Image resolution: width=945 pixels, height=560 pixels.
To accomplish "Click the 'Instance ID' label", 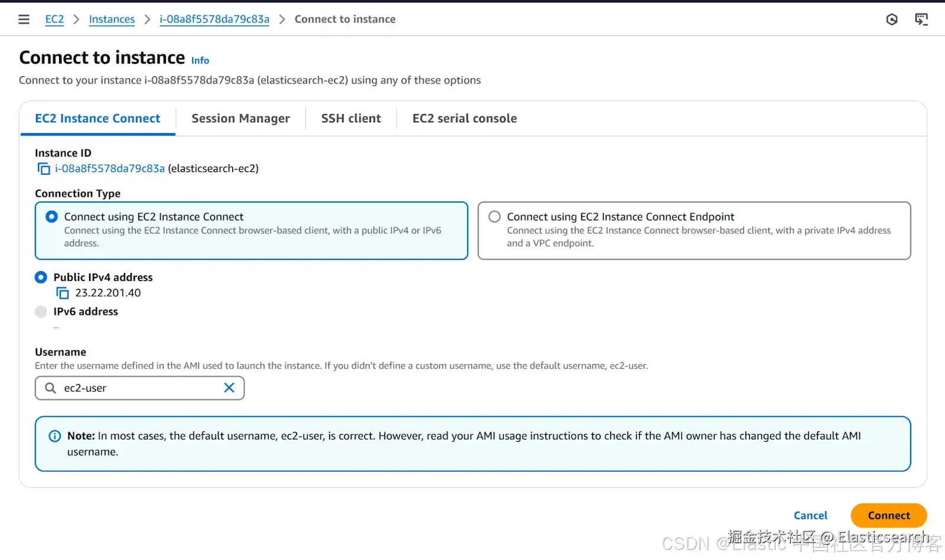I will click(63, 153).
